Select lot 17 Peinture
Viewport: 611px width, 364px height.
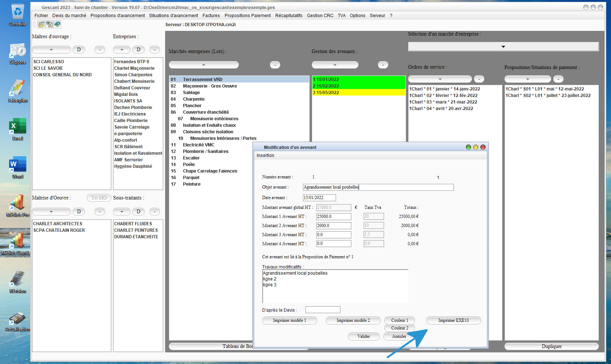[211, 184]
